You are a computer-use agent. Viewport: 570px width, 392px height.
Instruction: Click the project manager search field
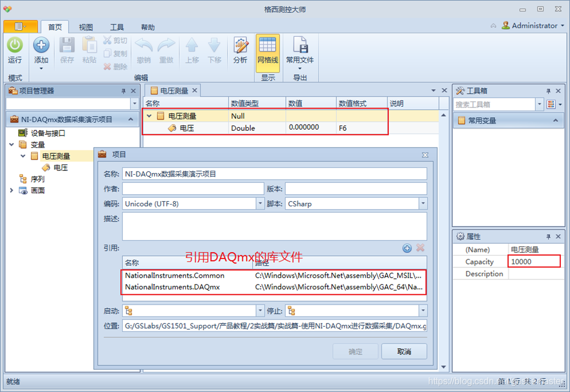(x=69, y=104)
